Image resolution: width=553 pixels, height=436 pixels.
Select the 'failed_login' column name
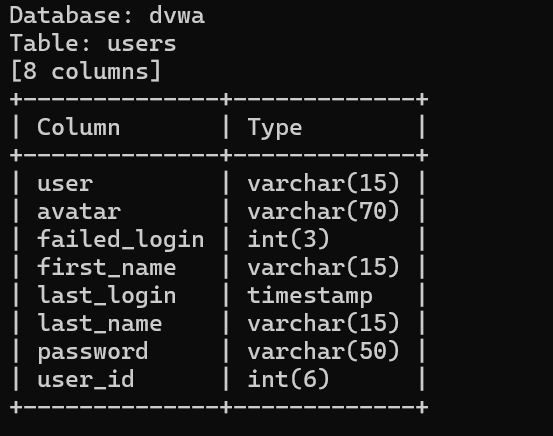(121, 240)
